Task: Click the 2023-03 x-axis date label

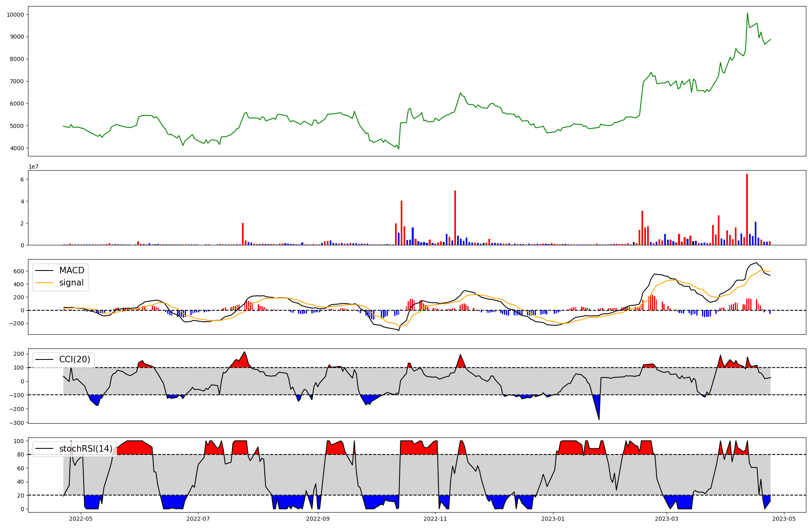Action: [x=667, y=519]
